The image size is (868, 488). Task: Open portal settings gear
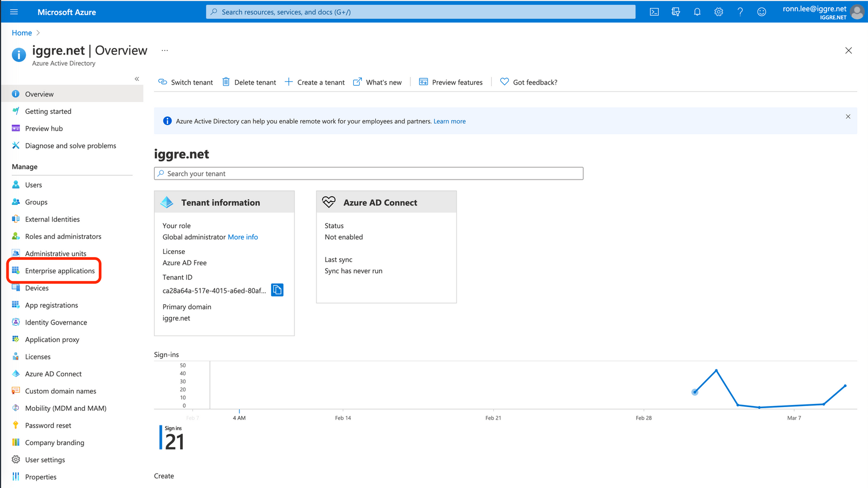[x=719, y=12]
